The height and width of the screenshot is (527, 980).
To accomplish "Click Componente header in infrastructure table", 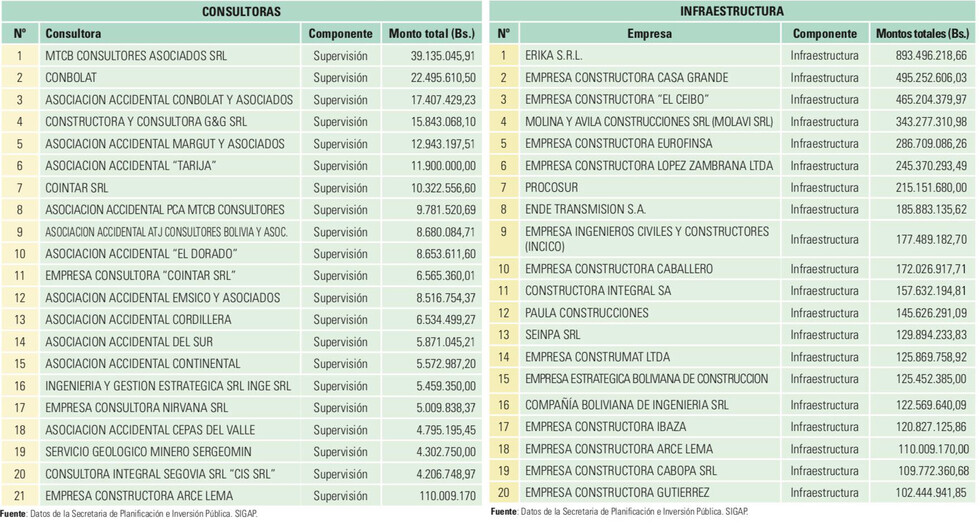I will pos(824,34).
